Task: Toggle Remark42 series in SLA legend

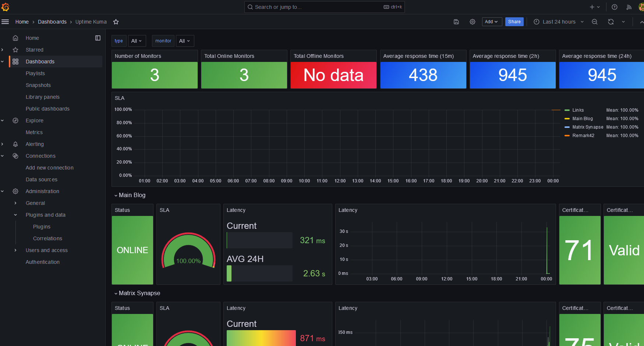Action: tap(583, 136)
